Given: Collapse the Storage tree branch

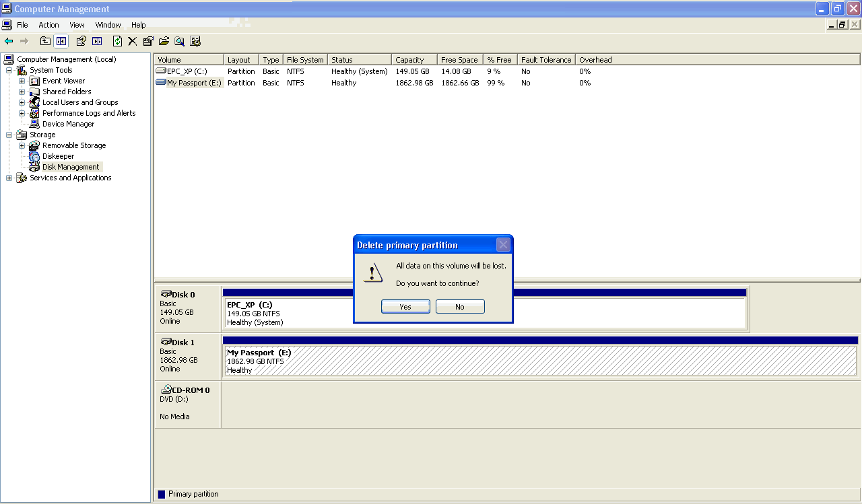Looking at the screenshot, I should coord(9,134).
